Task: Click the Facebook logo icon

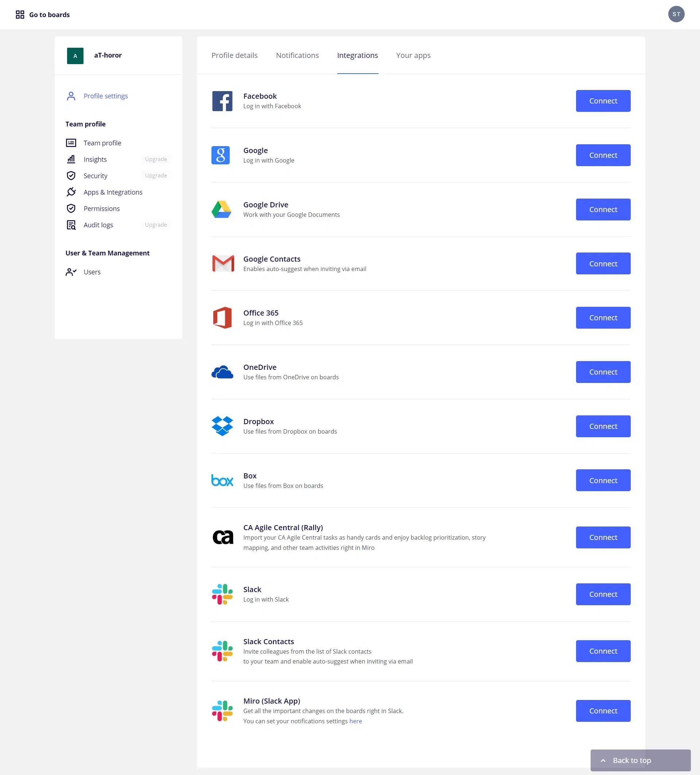Action: point(222,101)
